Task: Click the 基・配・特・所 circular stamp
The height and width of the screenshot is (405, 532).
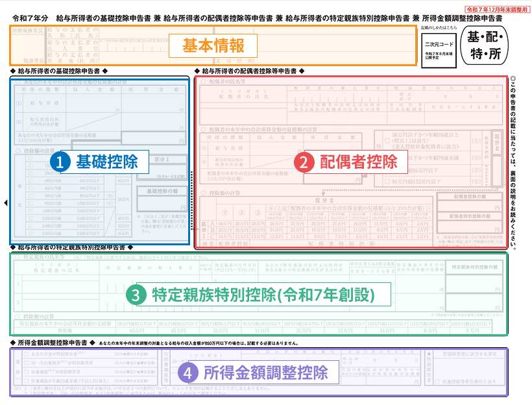Action: pyautogui.click(x=485, y=45)
